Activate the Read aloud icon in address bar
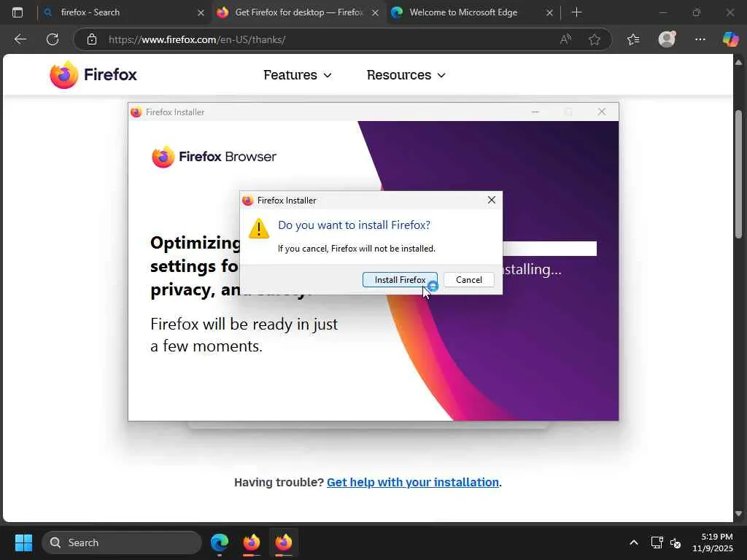 [565, 39]
